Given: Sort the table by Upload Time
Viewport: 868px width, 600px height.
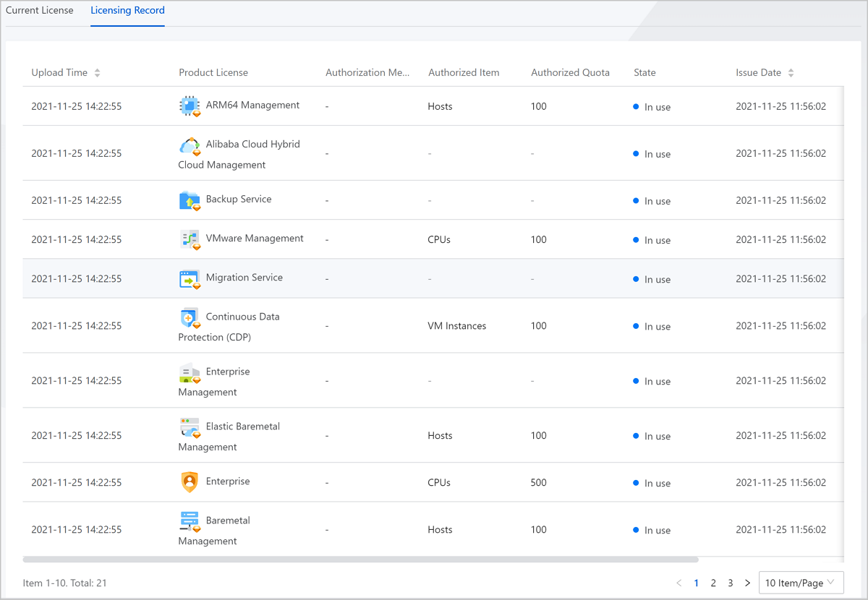Looking at the screenshot, I should [x=97, y=73].
